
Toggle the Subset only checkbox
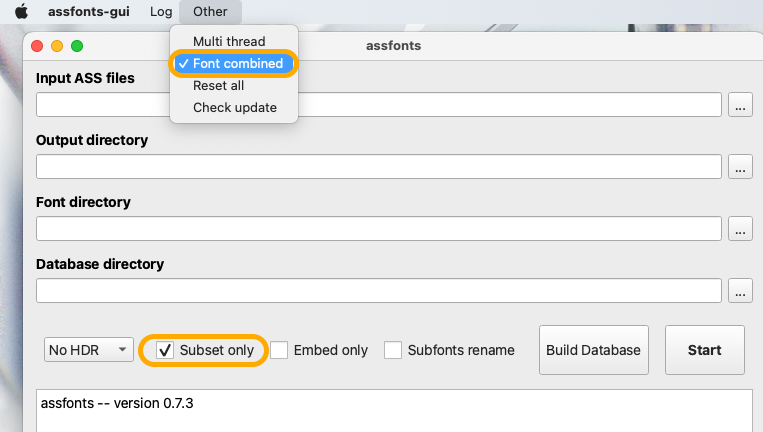166,350
